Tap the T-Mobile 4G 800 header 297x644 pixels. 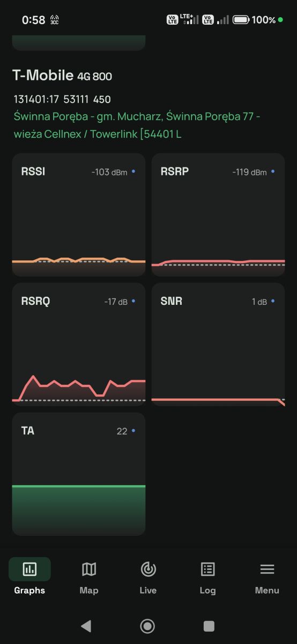tap(62, 76)
